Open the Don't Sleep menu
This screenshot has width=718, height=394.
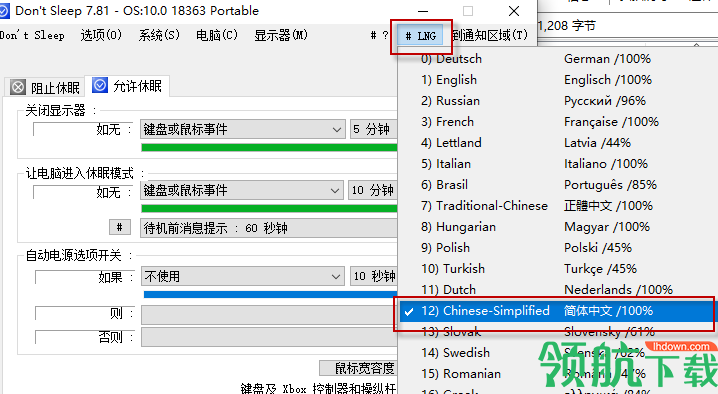click(x=32, y=35)
